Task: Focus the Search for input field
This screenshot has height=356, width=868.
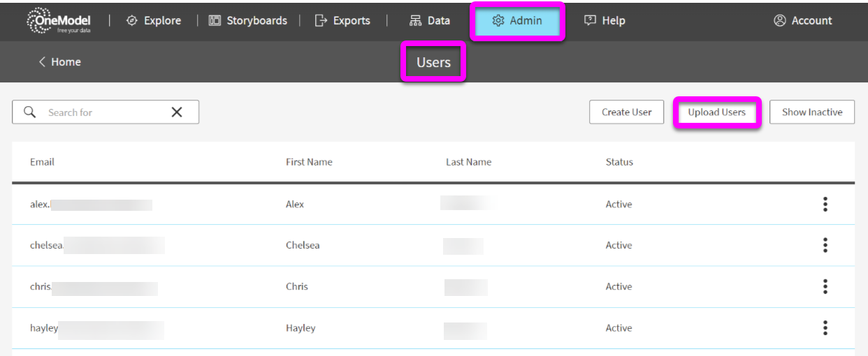Action: pos(105,112)
